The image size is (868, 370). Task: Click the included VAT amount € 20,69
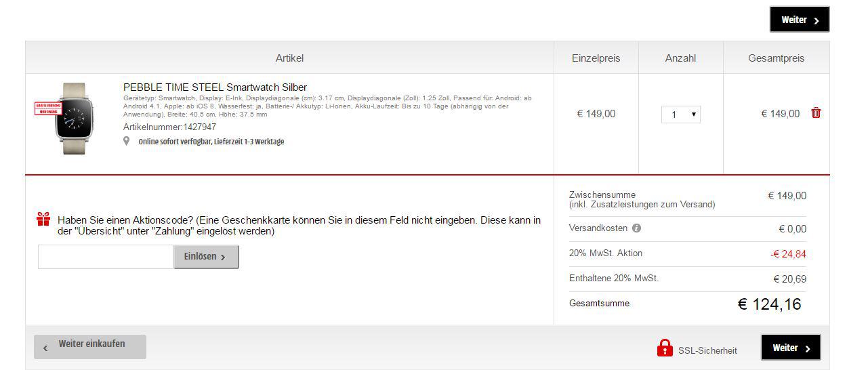(789, 279)
